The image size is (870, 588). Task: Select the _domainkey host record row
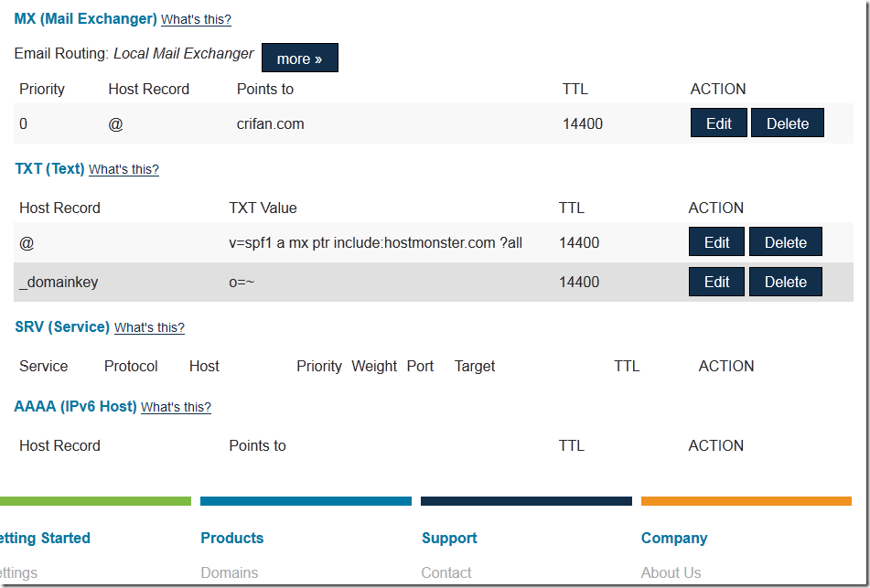(59, 282)
